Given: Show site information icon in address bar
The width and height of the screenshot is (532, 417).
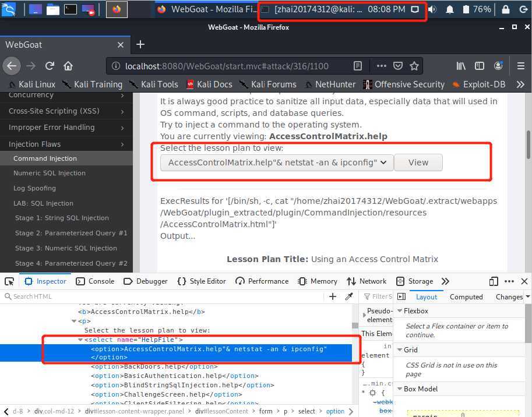Looking at the screenshot, I should tap(116, 66).
